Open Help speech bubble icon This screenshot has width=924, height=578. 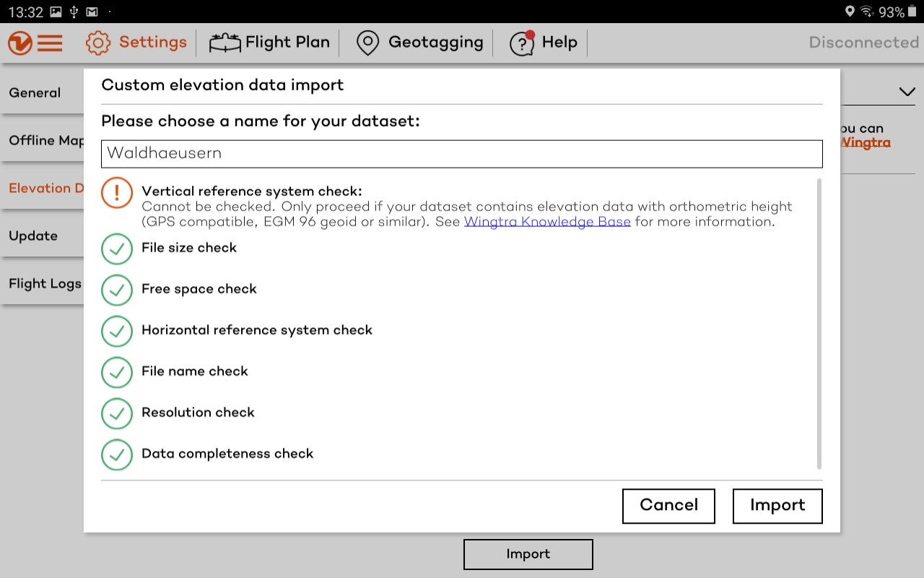[522, 43]
